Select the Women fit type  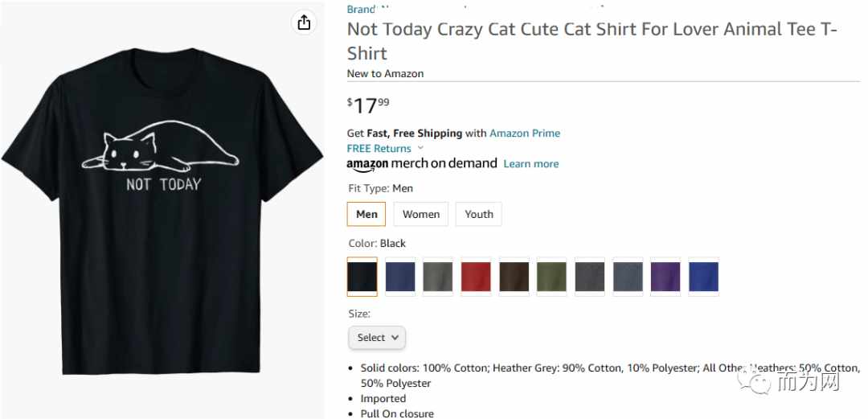pyautogui.click(x=421, y=214)
